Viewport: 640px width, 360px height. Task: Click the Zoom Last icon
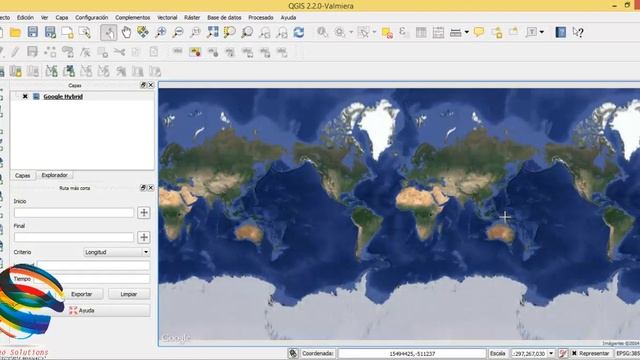pos(264,32)
